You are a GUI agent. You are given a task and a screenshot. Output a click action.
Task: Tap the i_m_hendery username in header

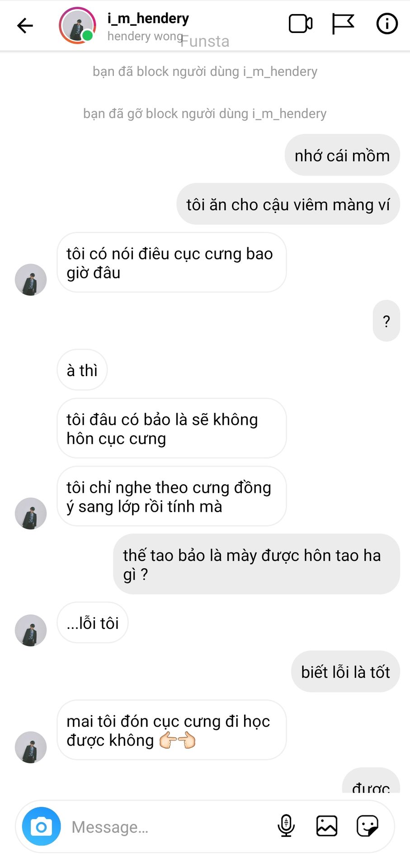148,19
